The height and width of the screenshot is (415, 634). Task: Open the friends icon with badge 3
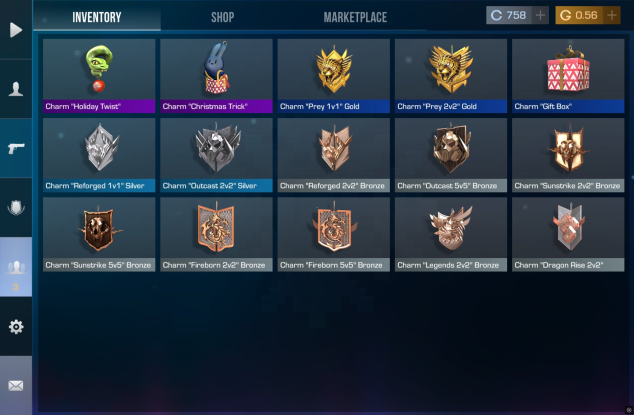coord(16,267)
